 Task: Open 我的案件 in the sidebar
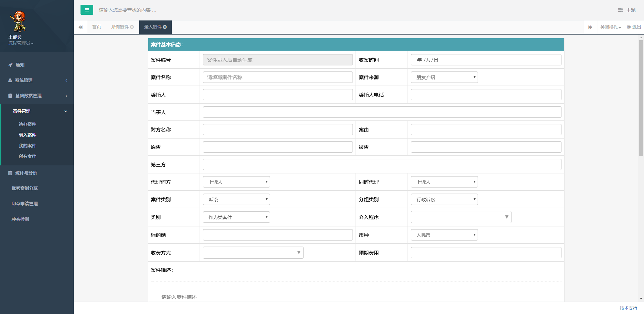point(28,145)
